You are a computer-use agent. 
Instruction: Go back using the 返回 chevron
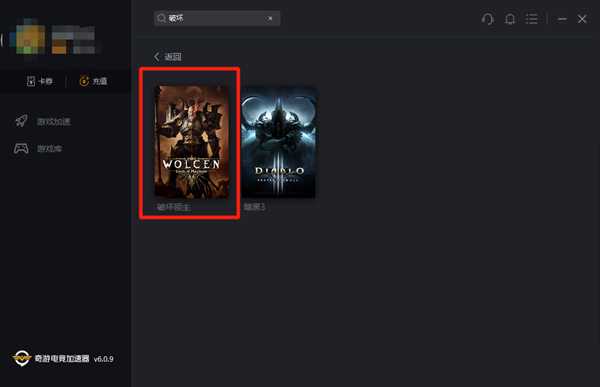coord(157,57)
